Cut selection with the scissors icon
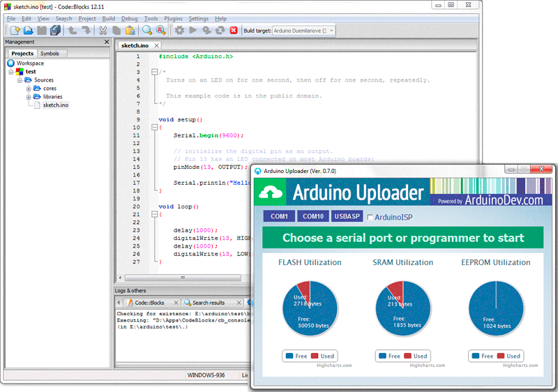The image size is (558, 392). coord(103,31)
